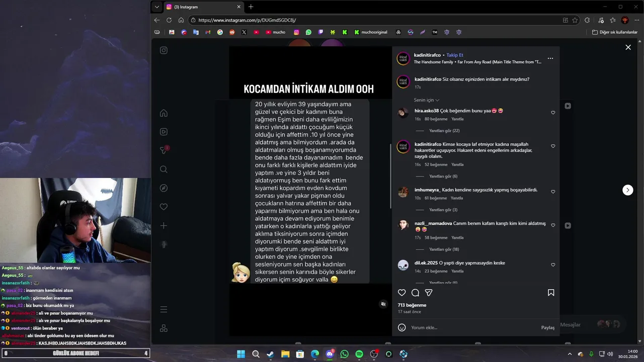Close the post overlay with X
The width and height of the screenshot is (644, 362).
pos(628,47)
